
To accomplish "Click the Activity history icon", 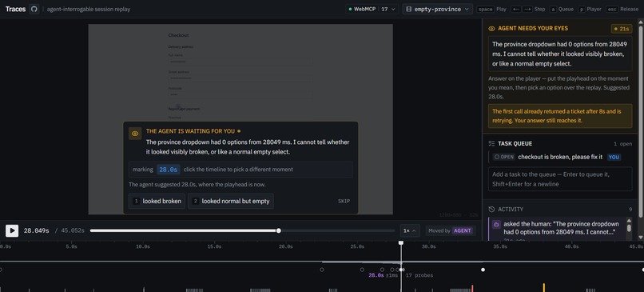I will click(491, 210).
